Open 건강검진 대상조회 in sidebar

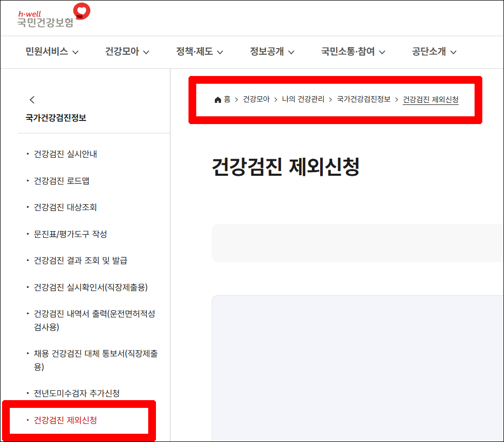pos(65,207)
